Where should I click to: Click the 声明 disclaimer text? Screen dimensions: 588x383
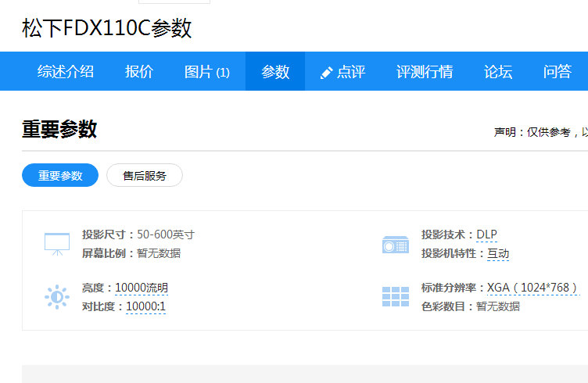tap(541, 132)
